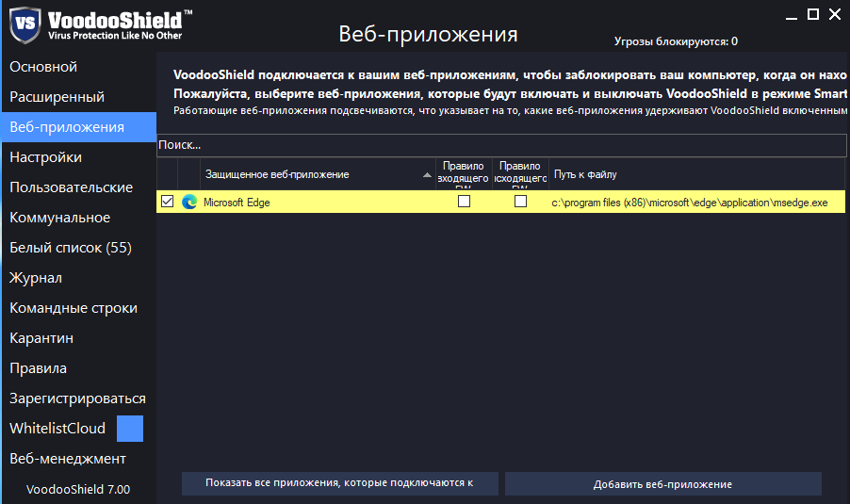Click Показать все приложения, которые подключаются к button
Screen dimensions: 850x504
[340, 483]
